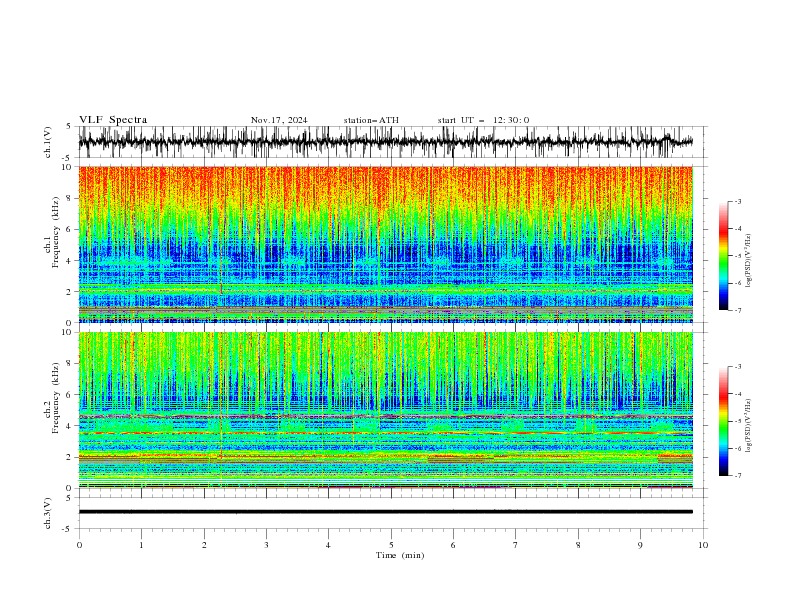
Task: Click the 'ch.2 Frequency (kHz)' axis label
Action: tap(52, 397)
